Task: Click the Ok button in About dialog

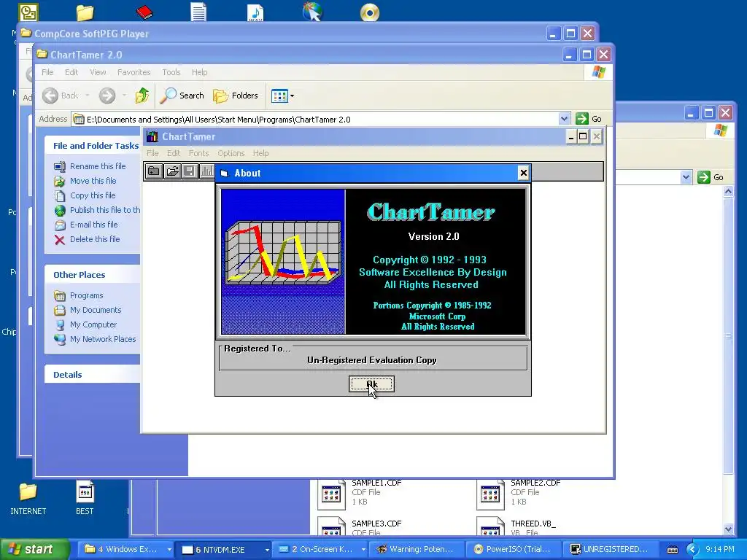Action: pos(371,384)
